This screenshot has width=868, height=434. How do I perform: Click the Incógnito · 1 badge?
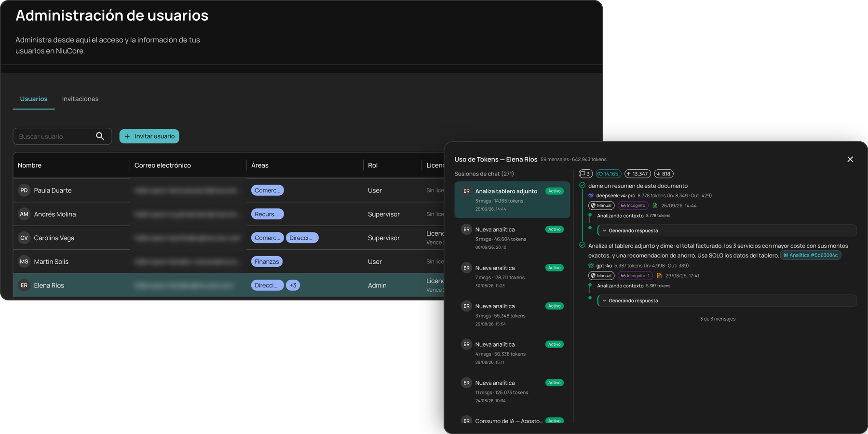tap(635, 276)
